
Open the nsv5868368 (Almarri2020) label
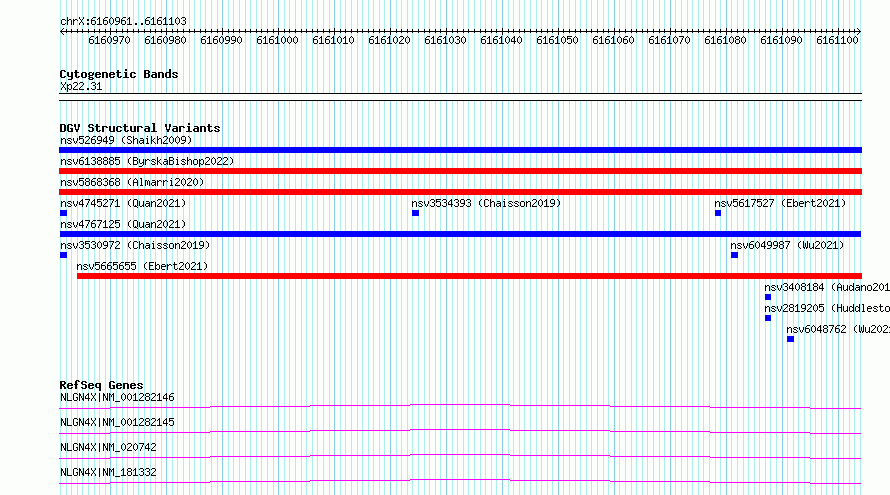pos(132,182)
